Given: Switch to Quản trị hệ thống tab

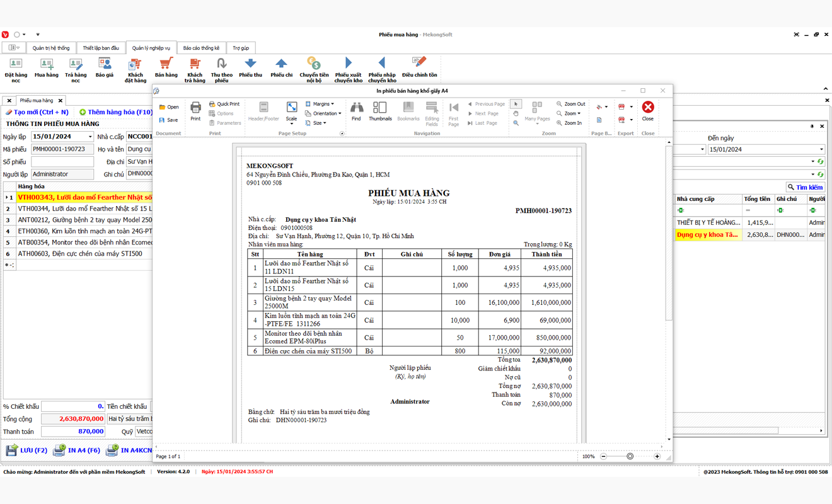Looking at the screenshot, I should click(x=51, y=48).
